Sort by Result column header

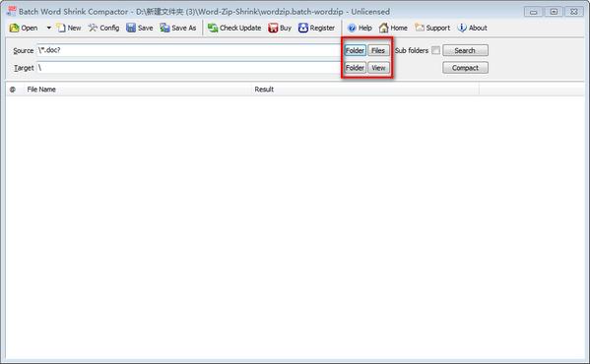click(365, 90)
